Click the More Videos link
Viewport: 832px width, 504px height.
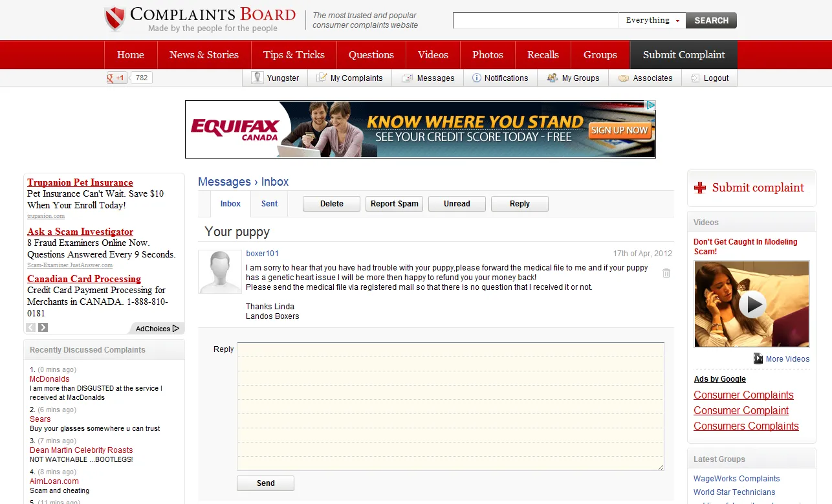click(787, 359)
